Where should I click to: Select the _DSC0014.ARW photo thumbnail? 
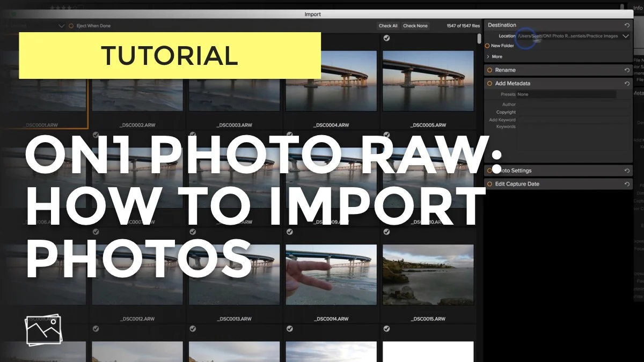(x=331, y=274)
